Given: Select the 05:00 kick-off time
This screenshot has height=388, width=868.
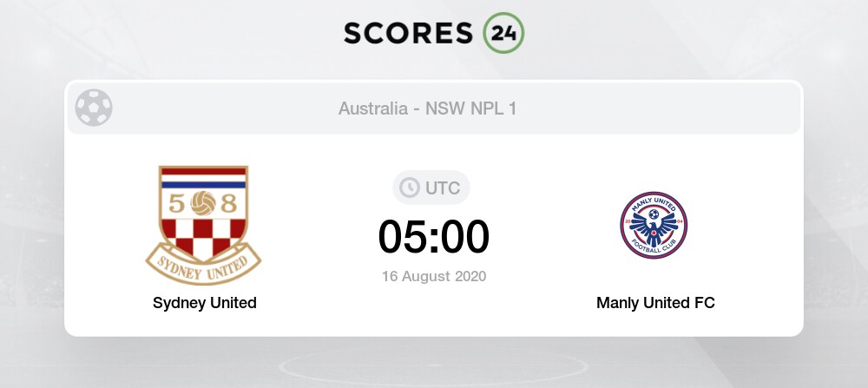Looking at the screenshot, I should pos(434,237).
